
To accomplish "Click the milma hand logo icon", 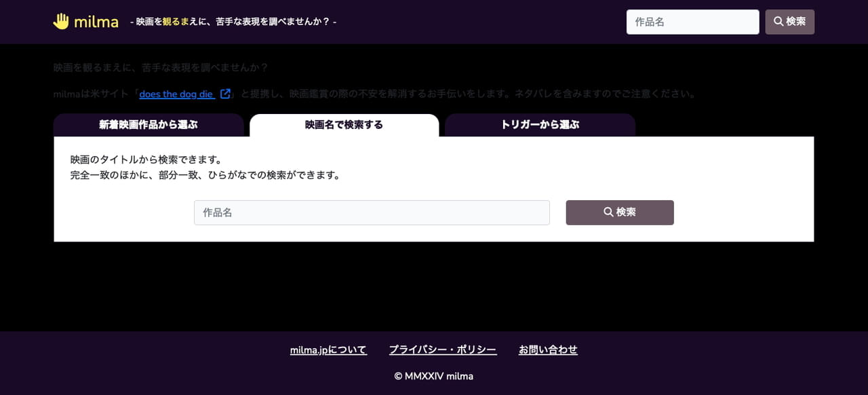I will click(x=61, y=21).
